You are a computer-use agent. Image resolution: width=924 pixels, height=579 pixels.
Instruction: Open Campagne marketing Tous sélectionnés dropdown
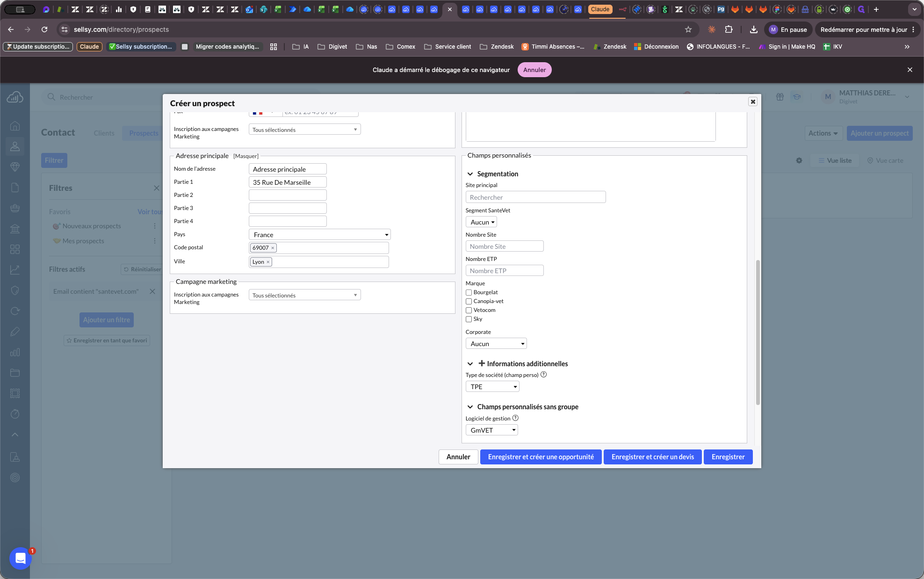click(305, 295)
